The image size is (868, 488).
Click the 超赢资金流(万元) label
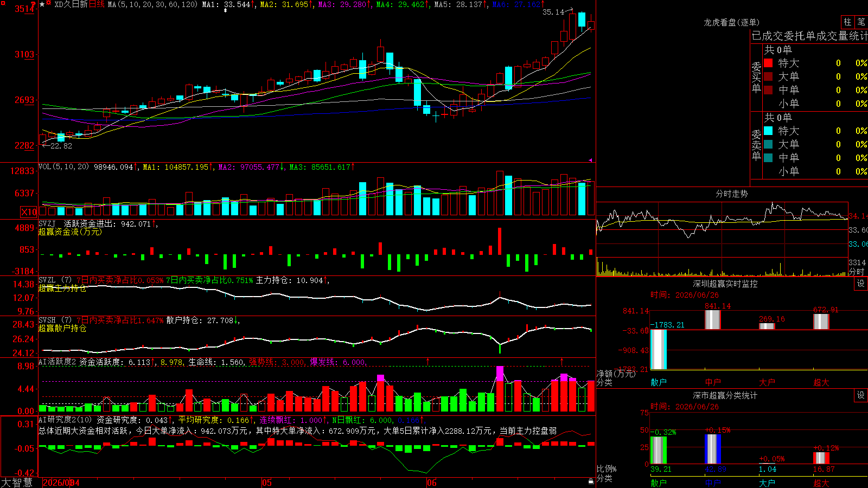coord(70,232)
